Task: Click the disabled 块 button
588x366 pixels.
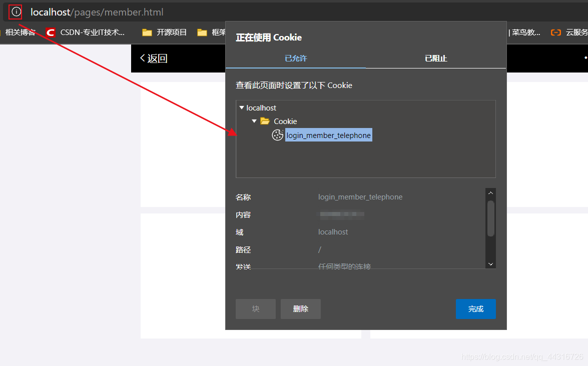Action: coord(255,308)
